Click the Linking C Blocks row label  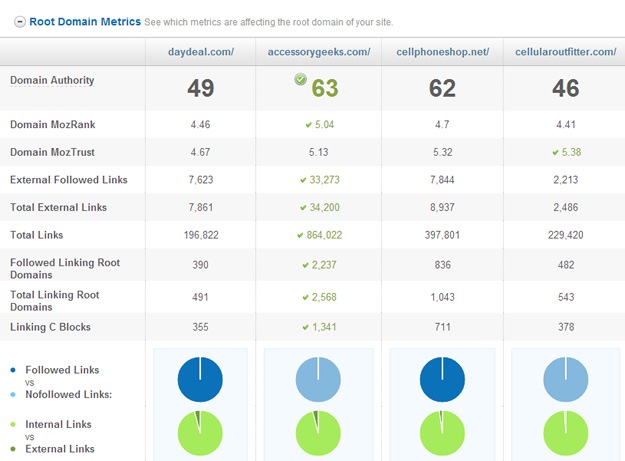tap(50, 327)
